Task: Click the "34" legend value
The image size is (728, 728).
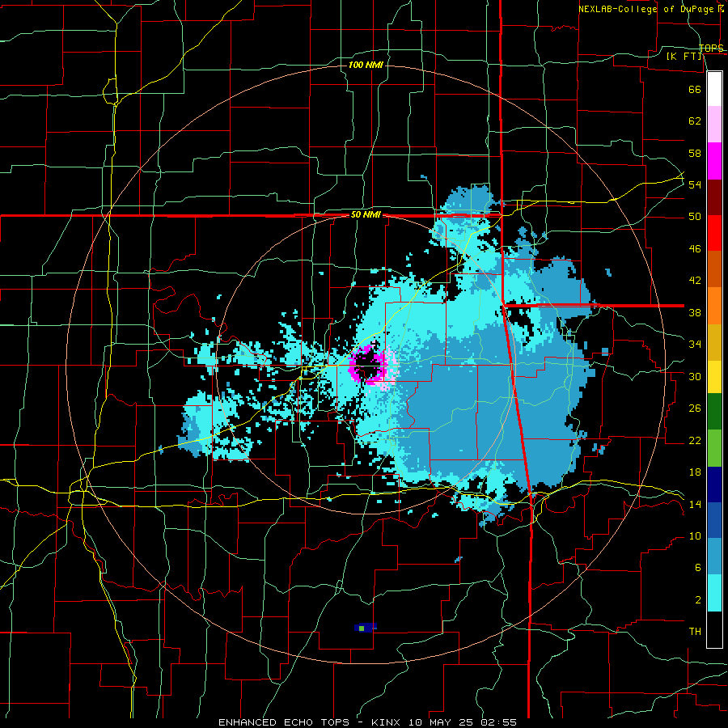Action: tap(695, 345)
